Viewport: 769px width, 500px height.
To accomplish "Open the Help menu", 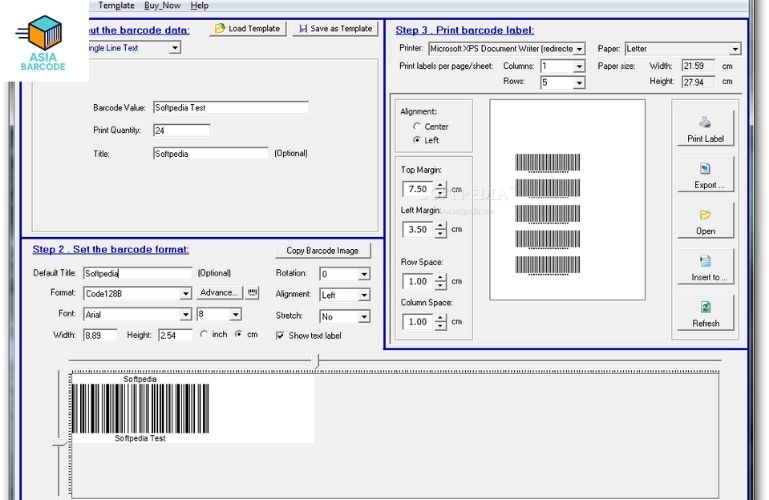I will click(x=200, y=5).
